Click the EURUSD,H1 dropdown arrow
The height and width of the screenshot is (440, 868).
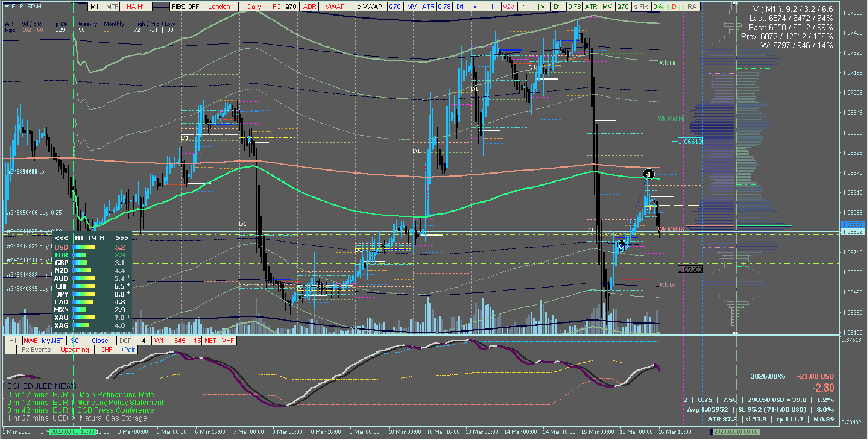7,6
